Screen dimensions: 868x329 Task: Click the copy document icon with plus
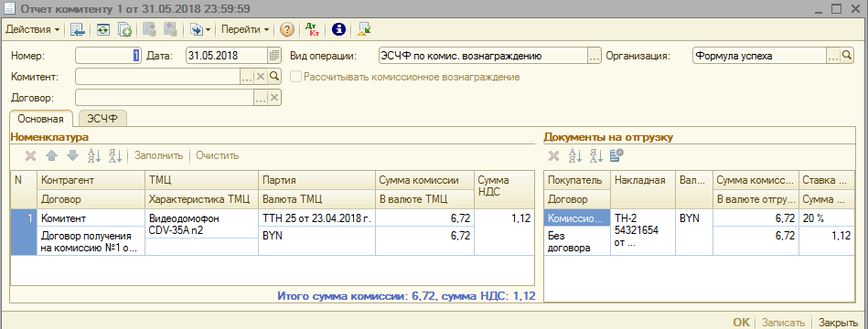click(125, 30)
